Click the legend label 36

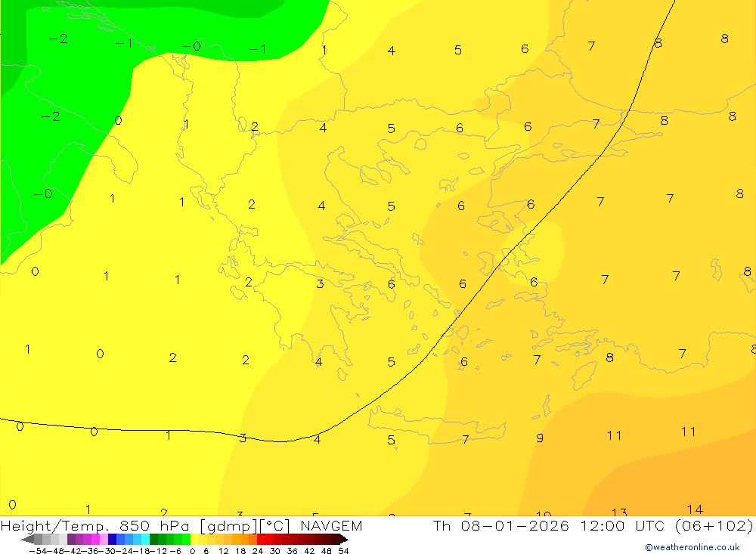[x=292, y=551]
